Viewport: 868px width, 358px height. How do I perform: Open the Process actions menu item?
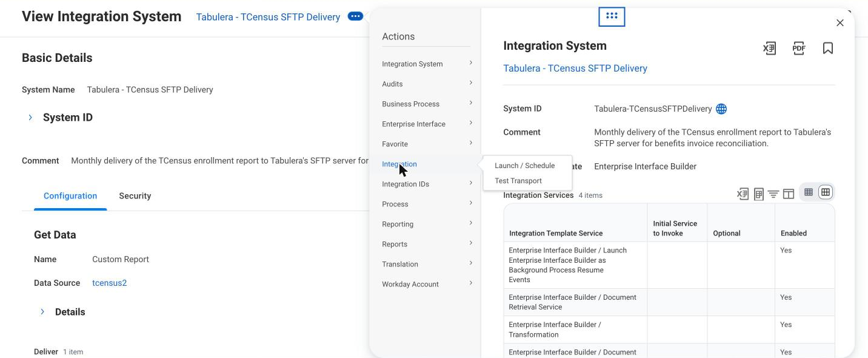click(395, 204)
